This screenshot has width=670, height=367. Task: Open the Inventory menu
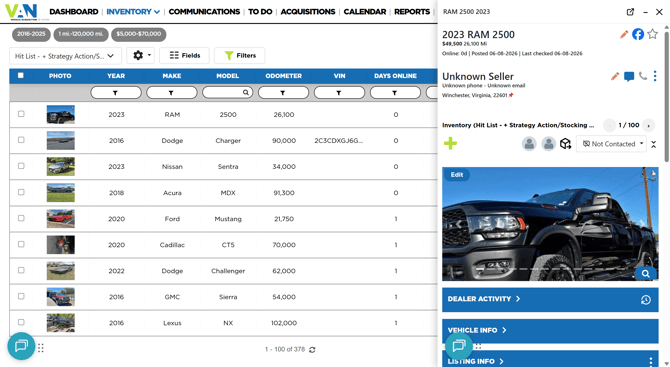tap(133, 12)
